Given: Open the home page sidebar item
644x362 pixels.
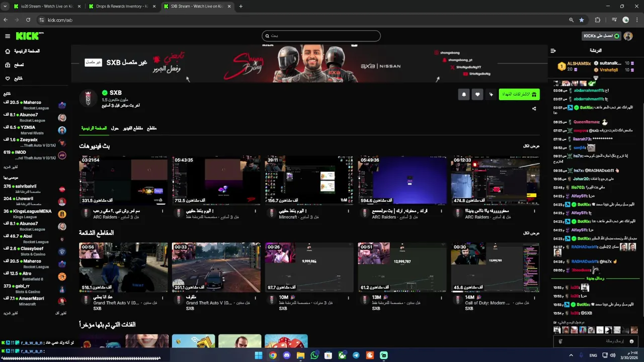Looking at the screenshot, I should click(23, 51).
